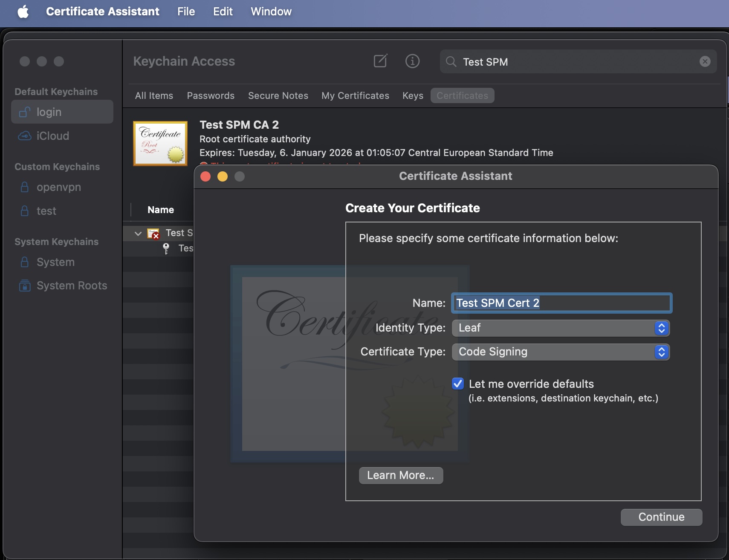Select the iCloud keychain
This screenshot has width=729, height=560.
pos(62,136)
